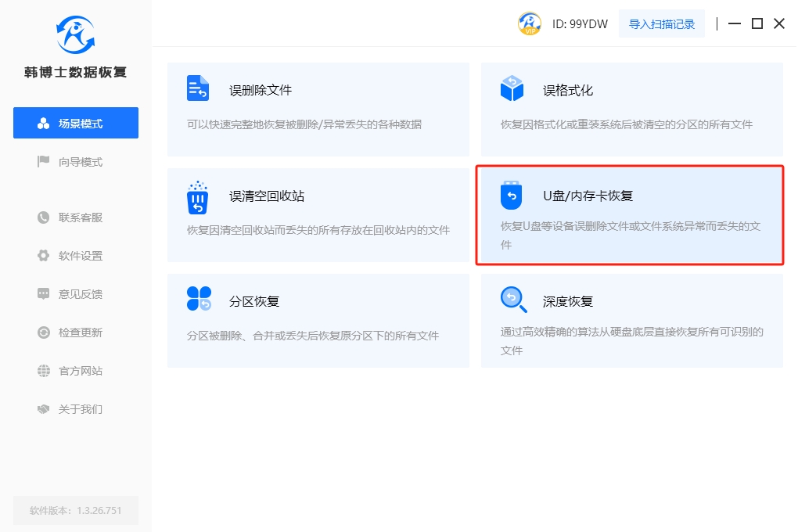Click the four-leaf partition recovery icon
Viewport: 798px width, 532px height.
[x=199, y=299]
